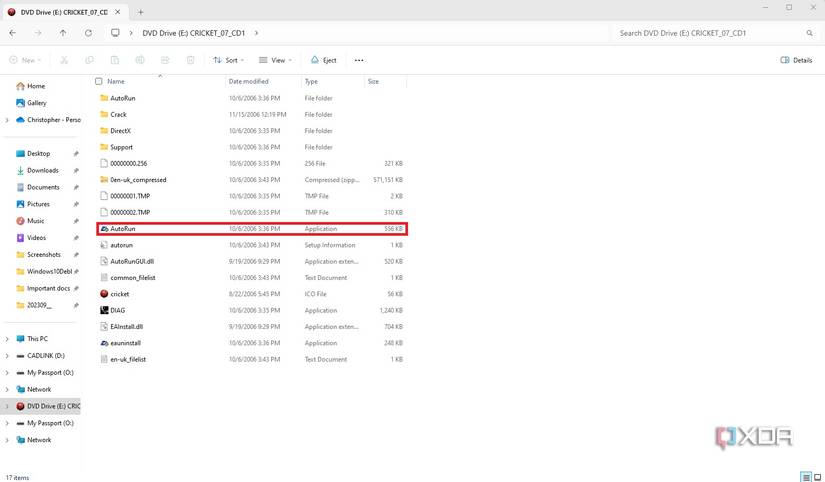Click the This PC icon in address bar
The image size is (825, 482).
tap(115, 33)
